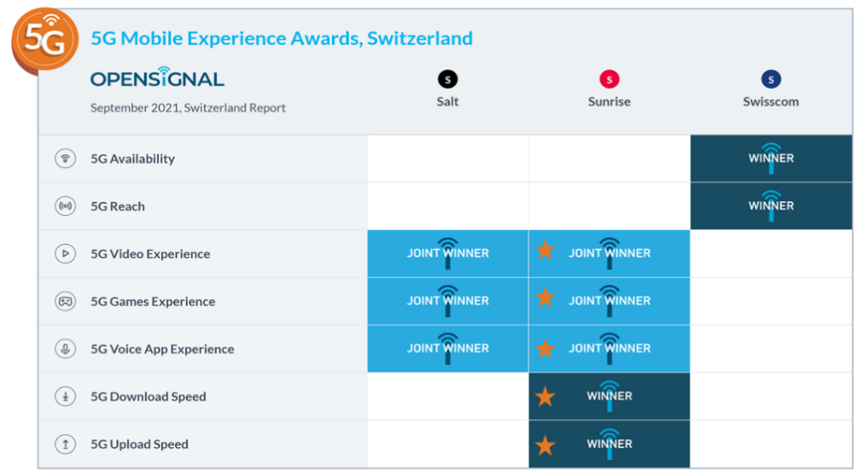This screenshot has height=475, width=868.
Task: Select Salt Joint Winner cell for Video Experience
Action: pos(448,253)
